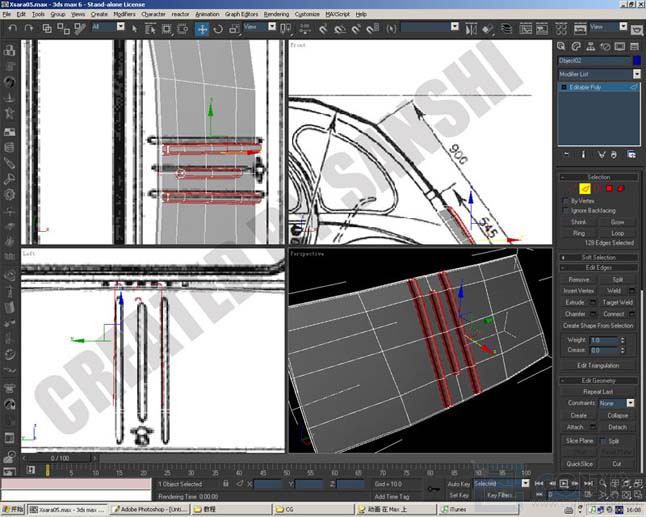Open Chamfer settings box button

(593, 314)
